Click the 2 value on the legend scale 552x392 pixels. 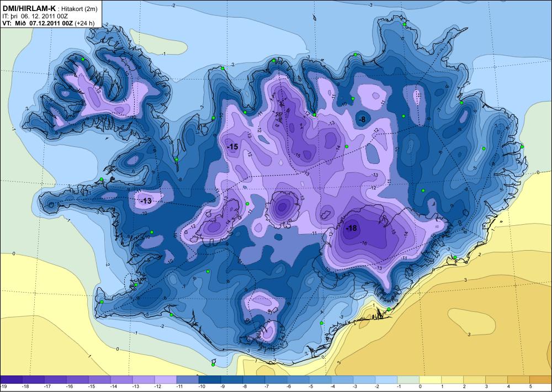463,386
